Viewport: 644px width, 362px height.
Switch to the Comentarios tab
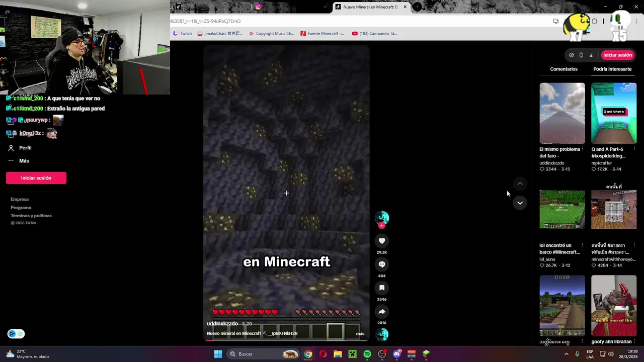coord(563,69)
